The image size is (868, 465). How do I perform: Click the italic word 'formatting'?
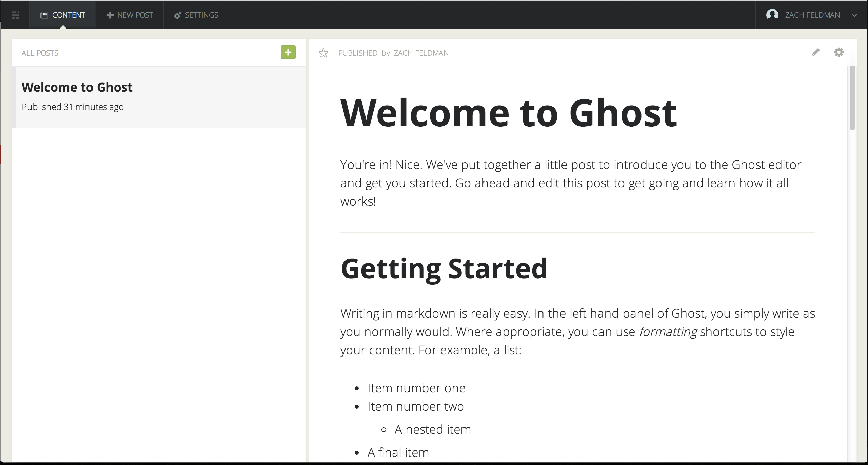pos(668,332)
